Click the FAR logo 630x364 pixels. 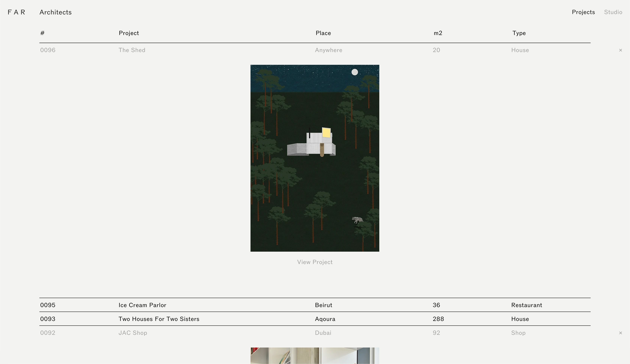pos(16,12)
